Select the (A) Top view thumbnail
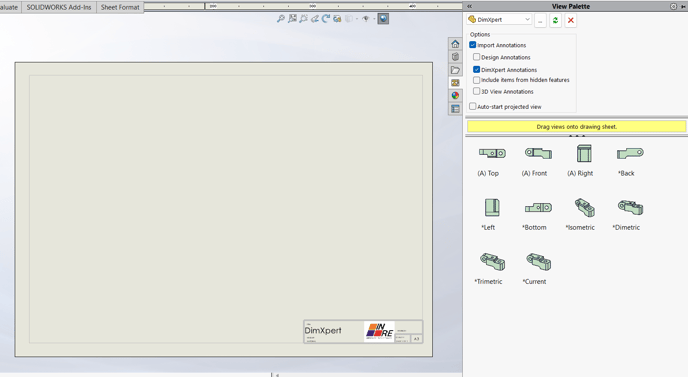 tap(492, 153)
